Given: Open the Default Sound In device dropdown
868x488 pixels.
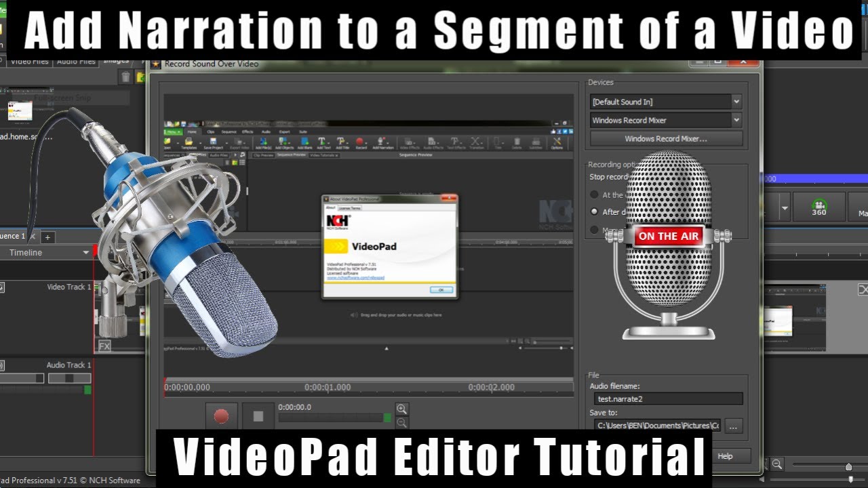Looking at the screenshot, I should pyautogui.click(x=666, y=102).
